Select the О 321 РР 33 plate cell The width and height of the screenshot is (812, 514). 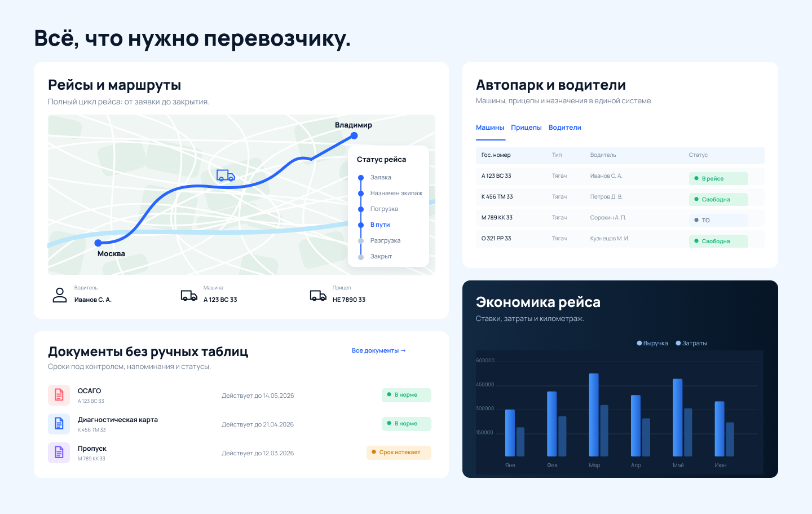tap(496, 239)
